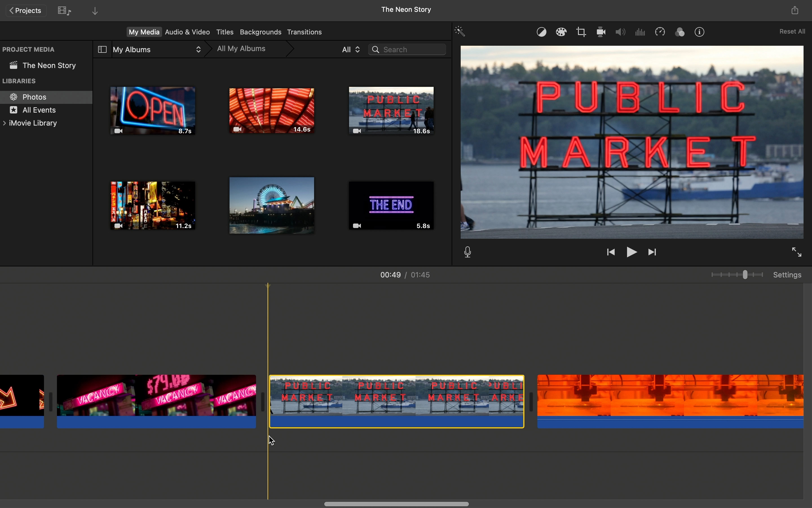Select the OPEN neon sign clip
The image size is (812, 508).
tap(153, 111)
